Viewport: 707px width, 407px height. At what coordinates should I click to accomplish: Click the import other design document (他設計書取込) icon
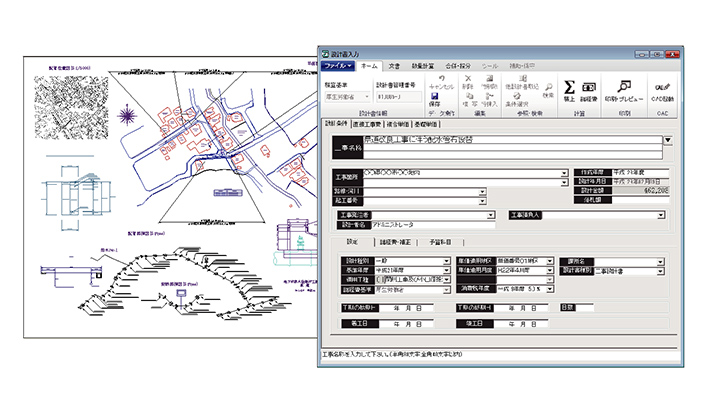point(523,78)
